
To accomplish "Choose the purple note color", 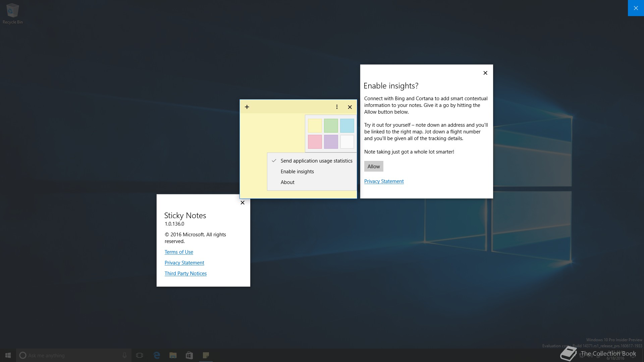I will click(x=331, y=142).
